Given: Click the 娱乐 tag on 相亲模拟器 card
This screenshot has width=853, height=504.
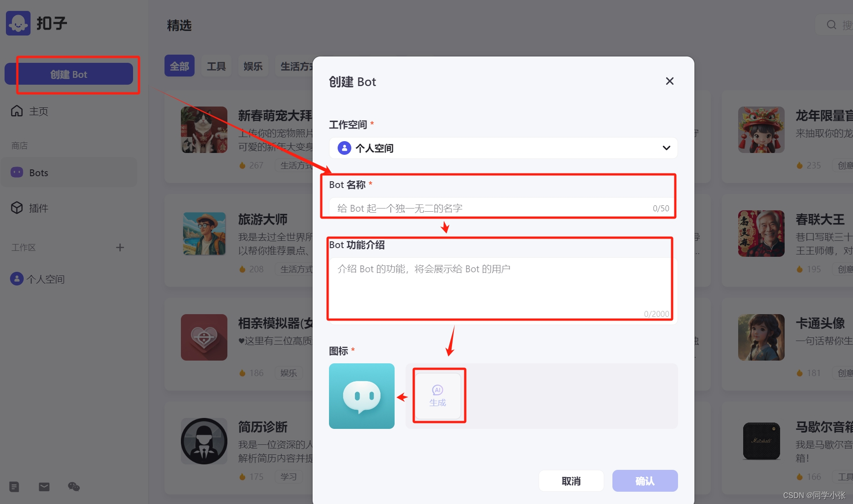Looking at the screenshot, I should coord(288,373).
